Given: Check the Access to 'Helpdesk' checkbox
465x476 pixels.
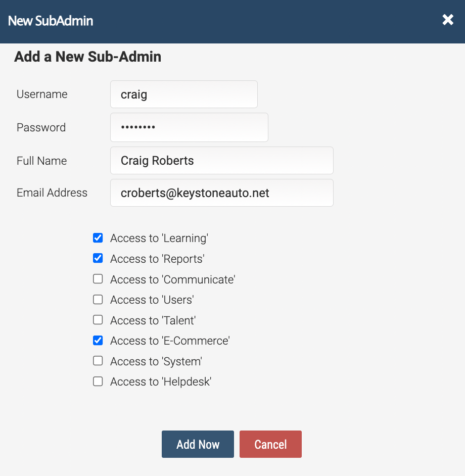Looking at the screenshot, I should tap(98, 382).
